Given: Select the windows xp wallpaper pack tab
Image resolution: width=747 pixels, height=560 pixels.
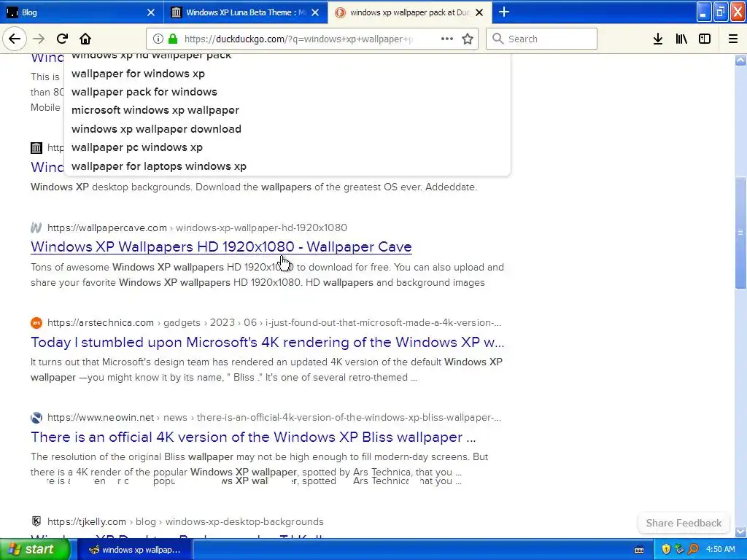Looking at the screenshot, I should [410, 12].
